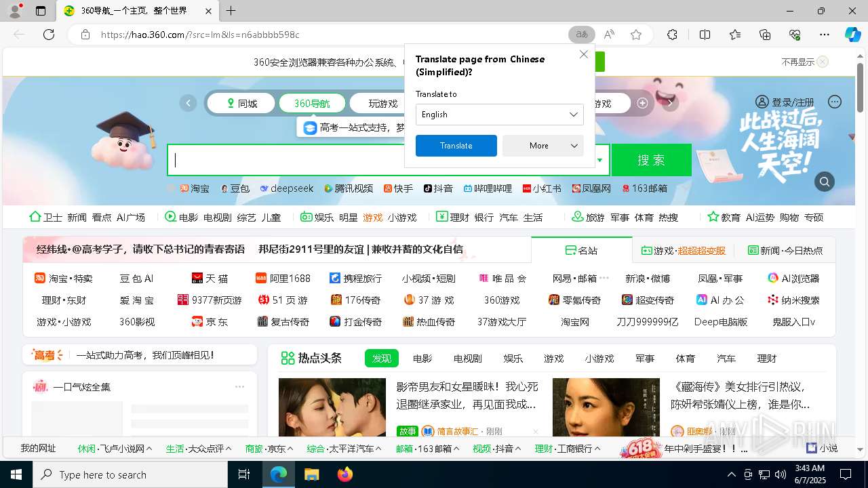Screen dimensions: 868x488
Task: Open Read aloud icon in address bar
Action: point(609,35)
